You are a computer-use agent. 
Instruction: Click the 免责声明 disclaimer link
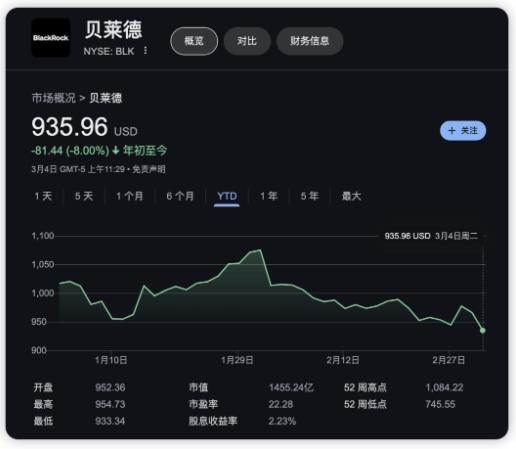point(149,169)
